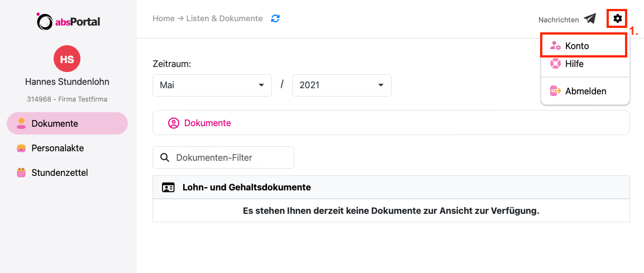Go to Home via the breadcrumb
This screenshot has width=644, height=273.
pos(163,18)
